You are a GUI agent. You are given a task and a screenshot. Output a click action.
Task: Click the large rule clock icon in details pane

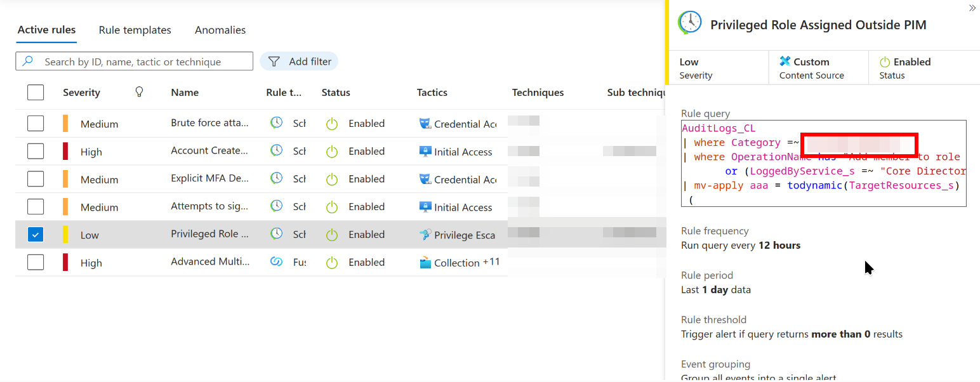pos(690,23)
